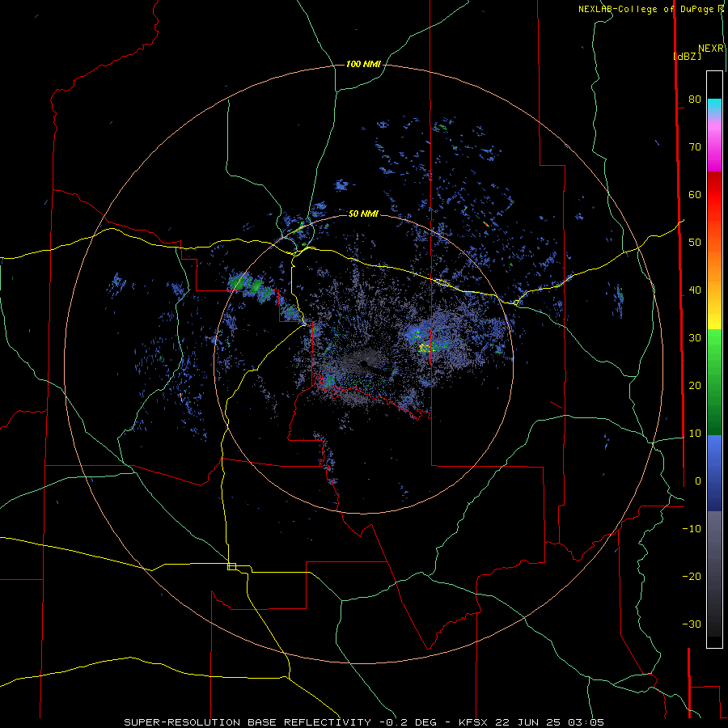Viewport: 728px width, 728px height.
Task: Click the black radar site spot inside the 50 NMI ring
Action: pyautogui.click(x=362, y=365)
